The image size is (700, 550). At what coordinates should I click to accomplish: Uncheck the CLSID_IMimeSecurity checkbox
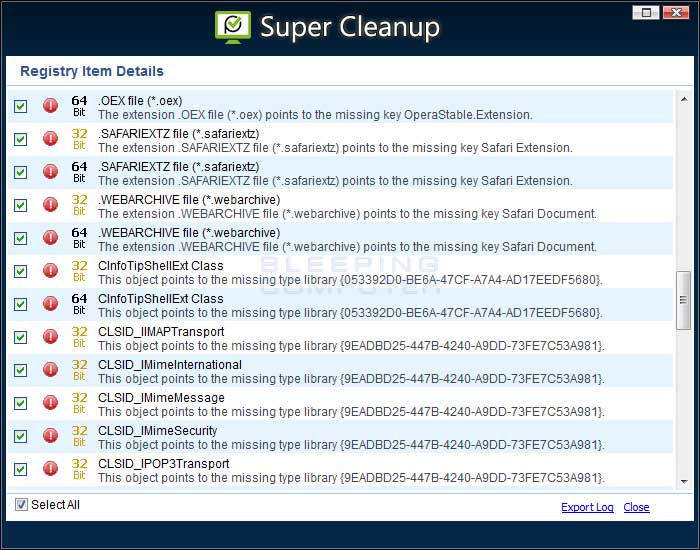pyautogui.click(x=21, y=437)
